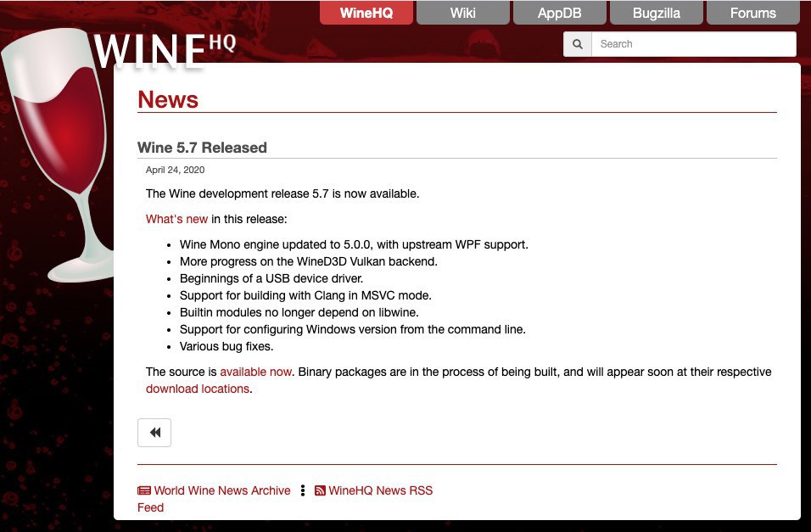Click the magnifying glass search icon
This screenshot has height=532, width=811.
coord(577,44)
